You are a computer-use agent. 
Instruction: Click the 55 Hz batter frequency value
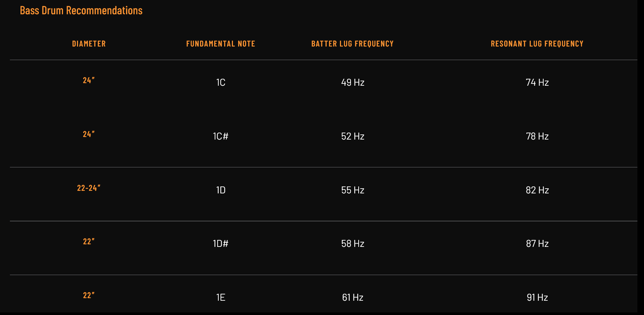(353, 190)
